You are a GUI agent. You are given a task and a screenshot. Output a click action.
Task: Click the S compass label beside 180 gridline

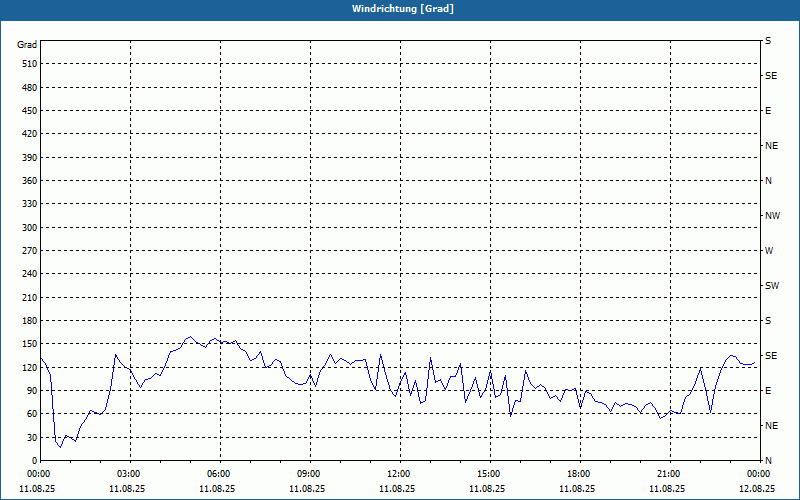[768, 321]
